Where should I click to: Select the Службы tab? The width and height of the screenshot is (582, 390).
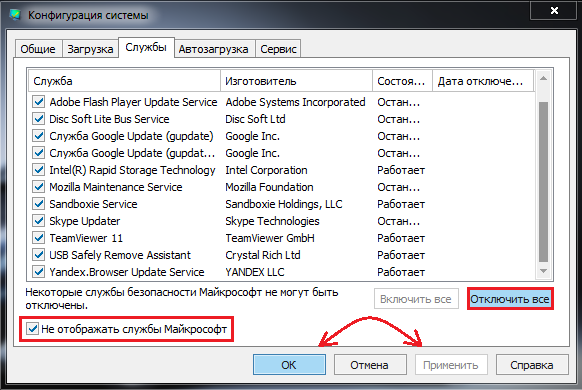pyautogui.click(x=146, y=47)
